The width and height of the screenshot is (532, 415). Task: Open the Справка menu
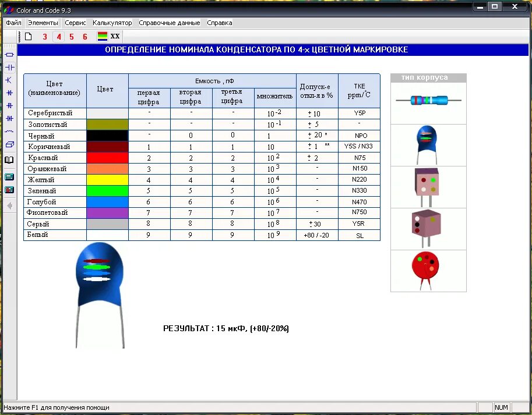click(x=220, y=23)
